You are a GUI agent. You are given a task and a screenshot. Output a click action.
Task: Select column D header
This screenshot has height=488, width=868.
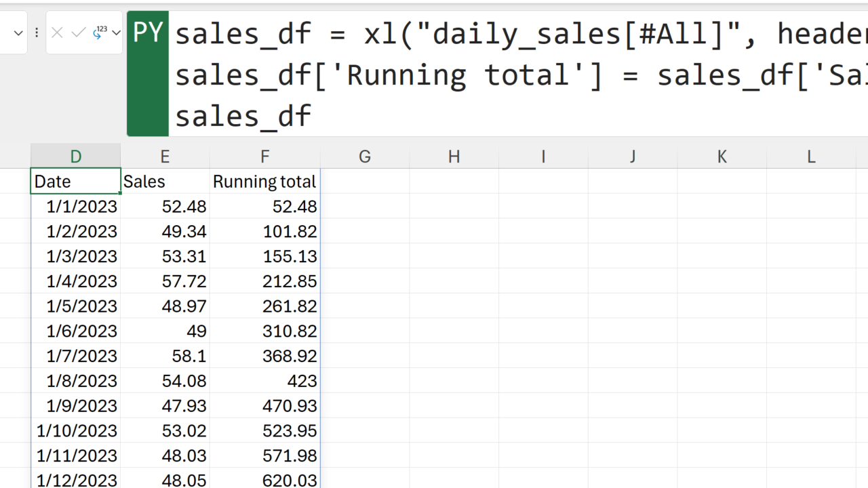coord(75,157)
